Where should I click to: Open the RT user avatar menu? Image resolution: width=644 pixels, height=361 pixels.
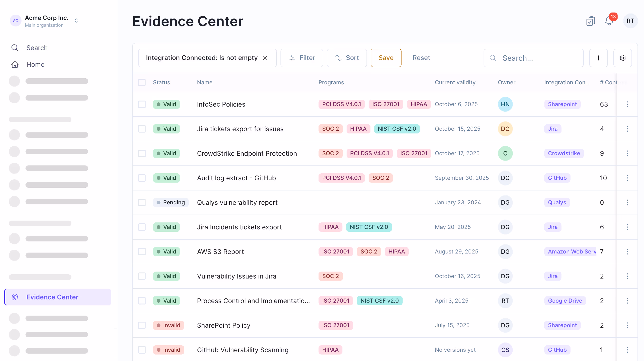pos(630,21)
